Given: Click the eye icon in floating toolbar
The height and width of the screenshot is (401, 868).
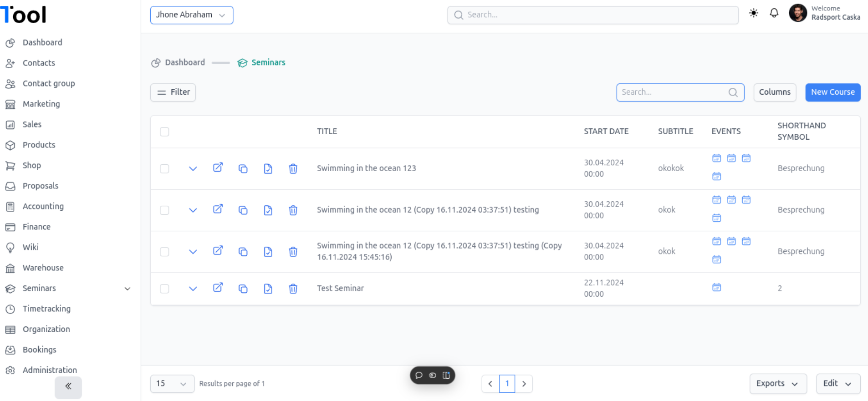Looking at the screenshot, I should [x=433, y=376].
